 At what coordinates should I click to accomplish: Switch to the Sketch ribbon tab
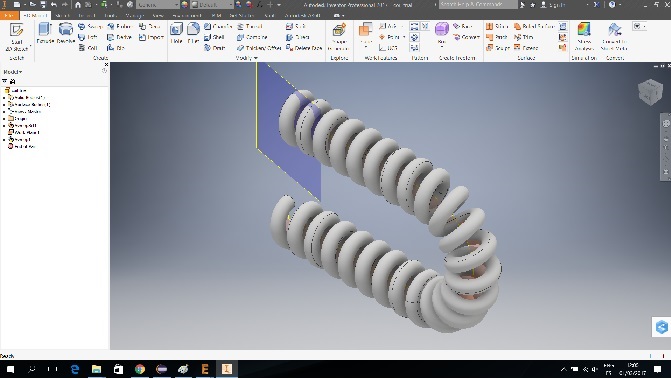62,15
